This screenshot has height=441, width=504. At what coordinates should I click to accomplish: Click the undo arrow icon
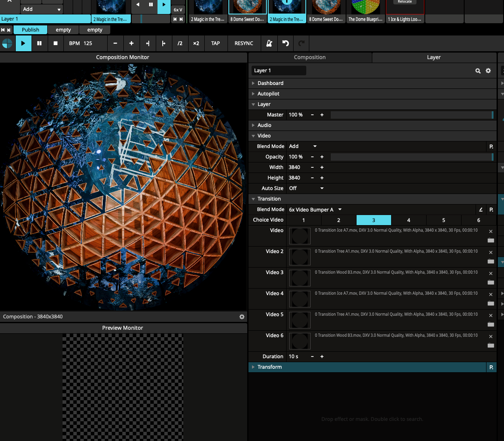(286, 43)
